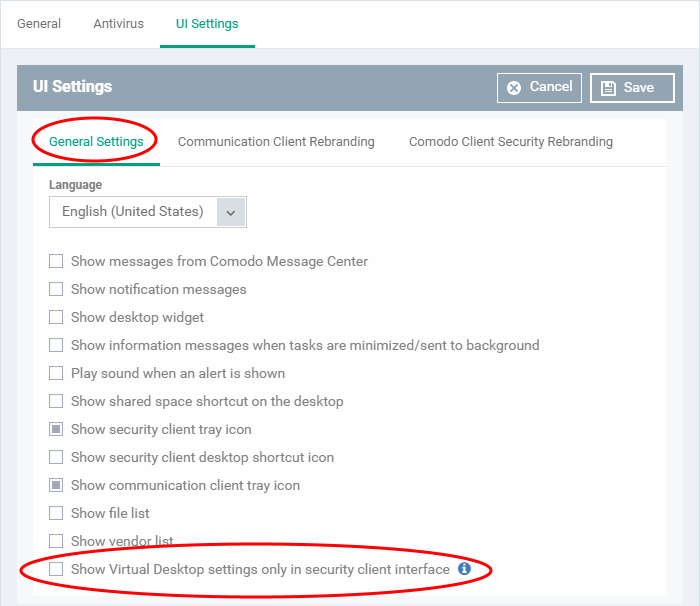
Task: Click the info icon beside Virtual Desktop settings
Action: pos(464,569)
